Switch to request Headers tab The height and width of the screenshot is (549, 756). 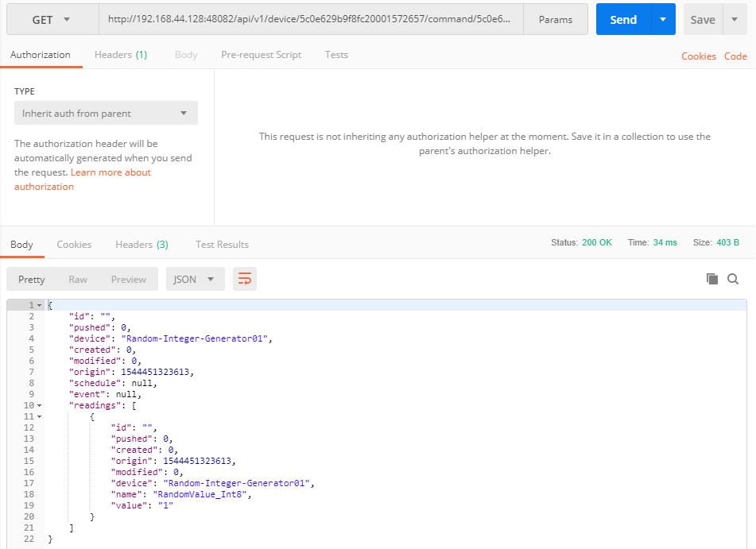[120, 55]
